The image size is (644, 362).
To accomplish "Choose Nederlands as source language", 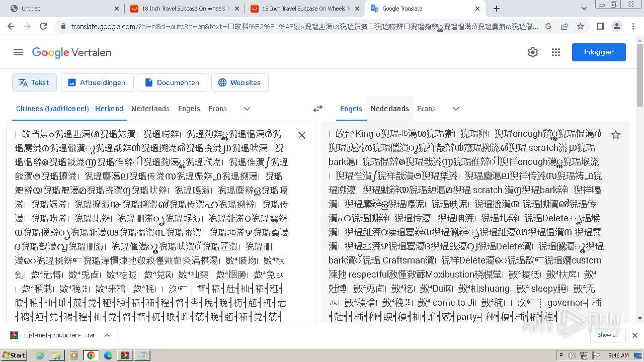I will 150,109.
